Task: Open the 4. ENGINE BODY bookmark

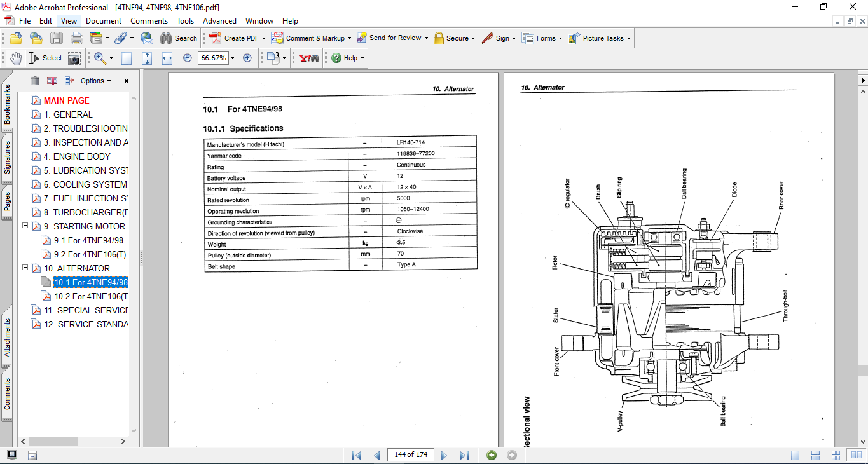Action: tap(77, 156)
